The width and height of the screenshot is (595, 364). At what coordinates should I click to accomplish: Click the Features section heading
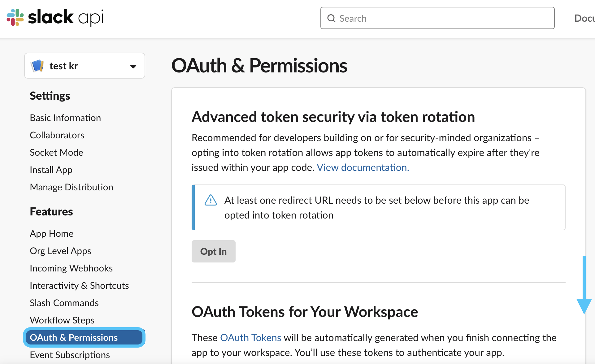click(x=51, y=212)
